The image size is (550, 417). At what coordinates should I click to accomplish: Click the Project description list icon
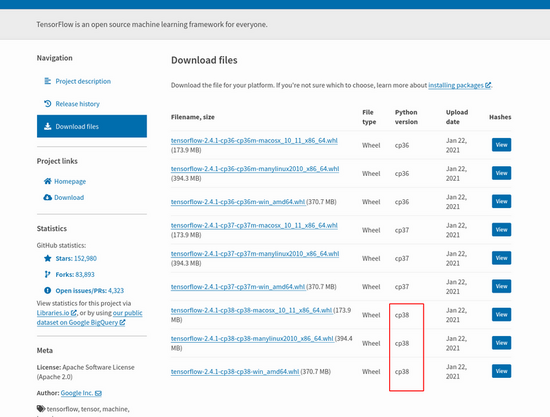[x=48, y=81]
